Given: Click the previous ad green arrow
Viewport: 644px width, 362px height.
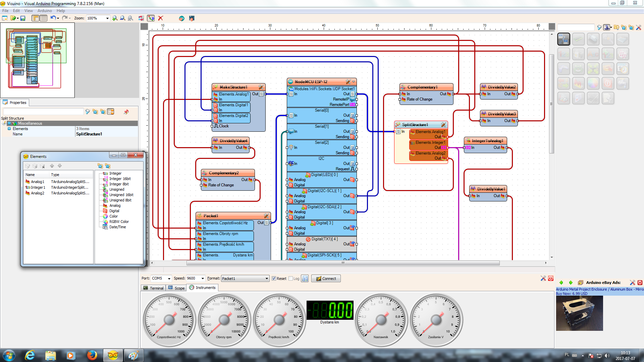Looking at the screenshot, I should (x=561, y=283).
